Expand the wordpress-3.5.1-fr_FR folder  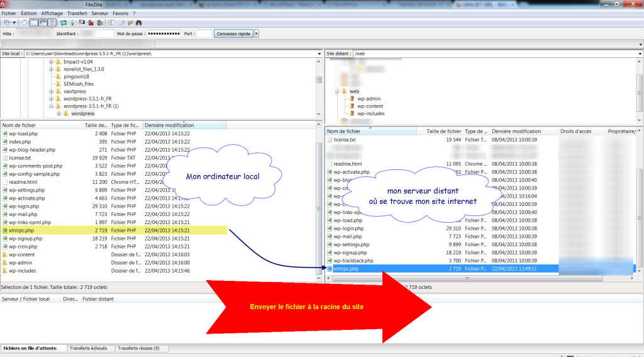click(52, 99)
